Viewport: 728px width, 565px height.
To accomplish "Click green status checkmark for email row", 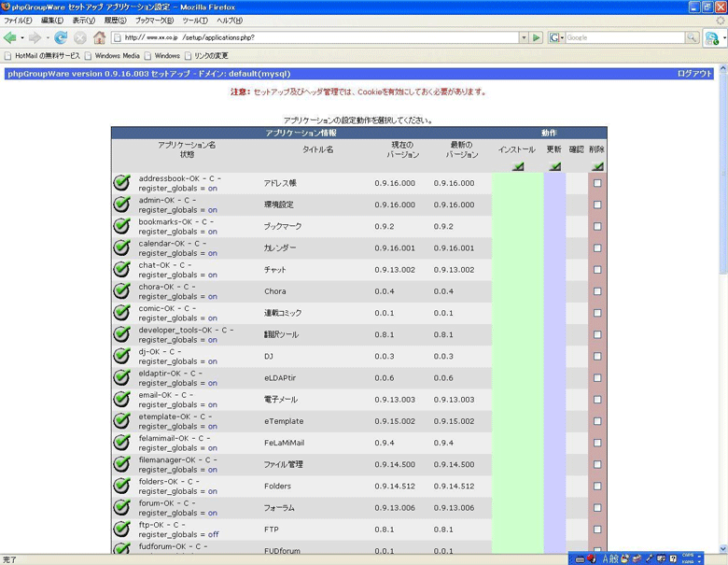I will 122,400.
